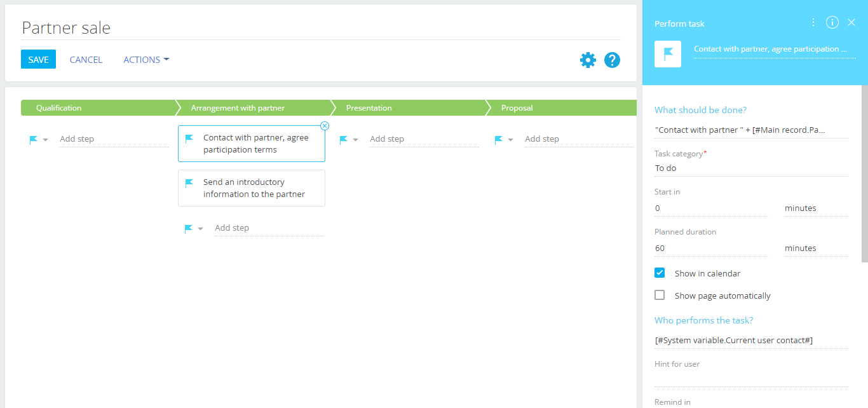The height and width of the screenshot is (408, 868).
Task: Click Add step field under Arrangement with partner
Action: point(269,228)
